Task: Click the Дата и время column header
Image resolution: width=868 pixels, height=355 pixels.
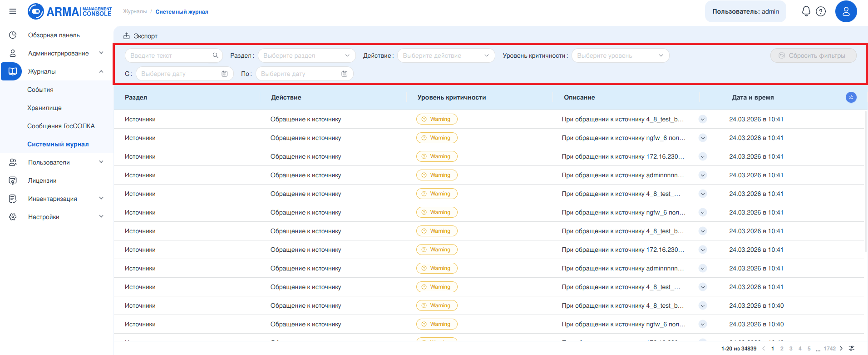Action: tap(753, 97)
